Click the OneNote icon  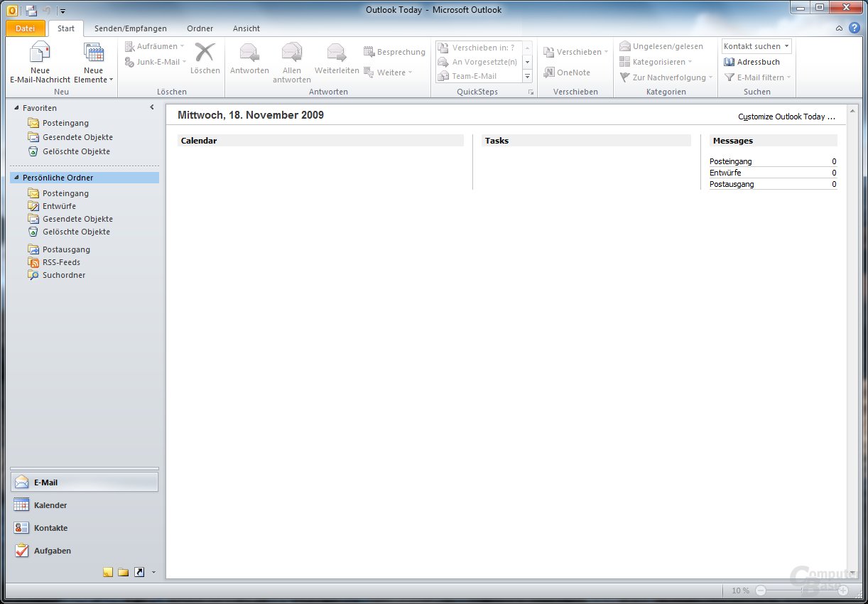pos(549,72)
